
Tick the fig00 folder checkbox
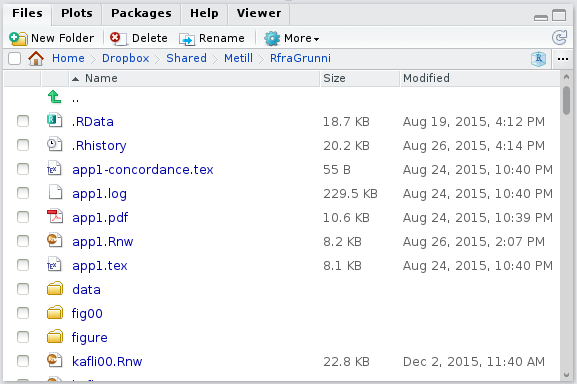(23, 313)
